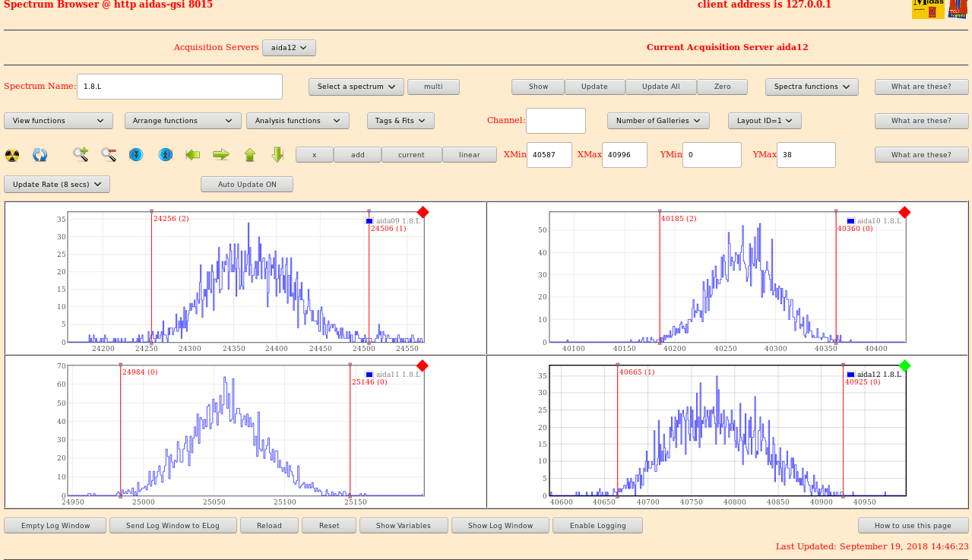The width and height of the screenshot is (972, 560).
Task: Click Send Log Window to ELog
Action: [173, 526]
